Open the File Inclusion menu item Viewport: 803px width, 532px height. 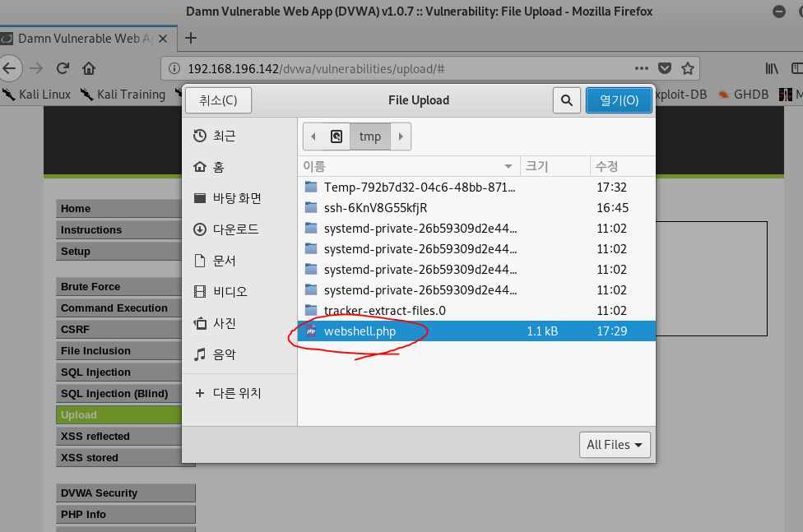(x=118, y=351)
